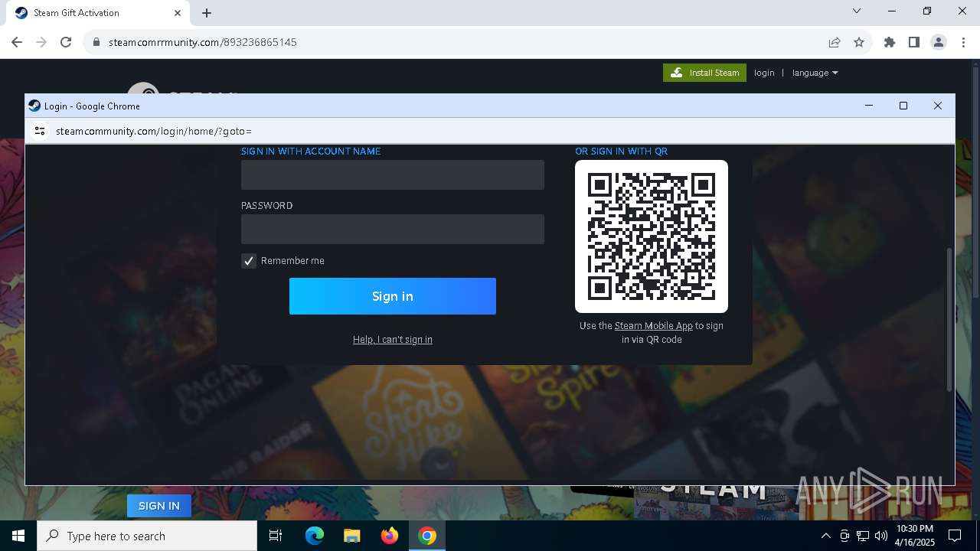Uncheck the Remember me checkbox
Viewport: 980px width, 551px height.
click(x=249, y=261)
